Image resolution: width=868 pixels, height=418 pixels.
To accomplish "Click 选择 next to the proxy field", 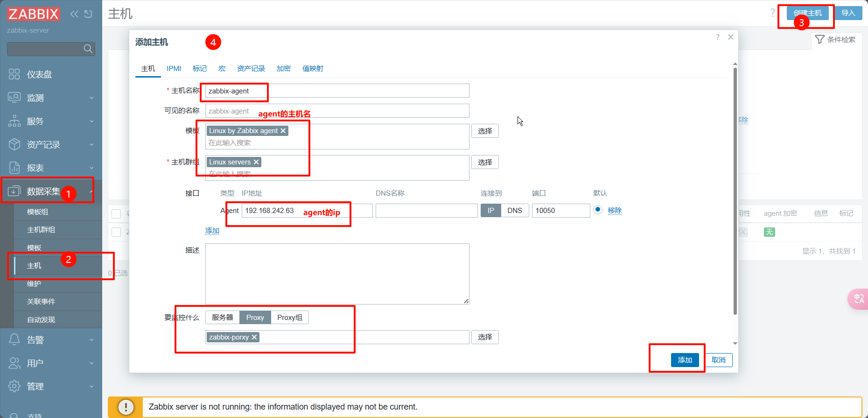I will (x=485, y=337).
